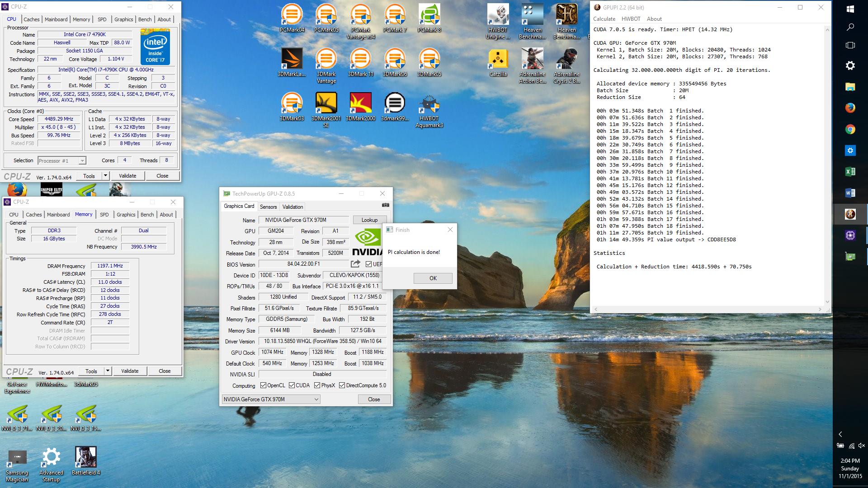Screen dimensions: 868x488
Task: Click the Lookup button in GPU-Z
Action: click(369, 220)
